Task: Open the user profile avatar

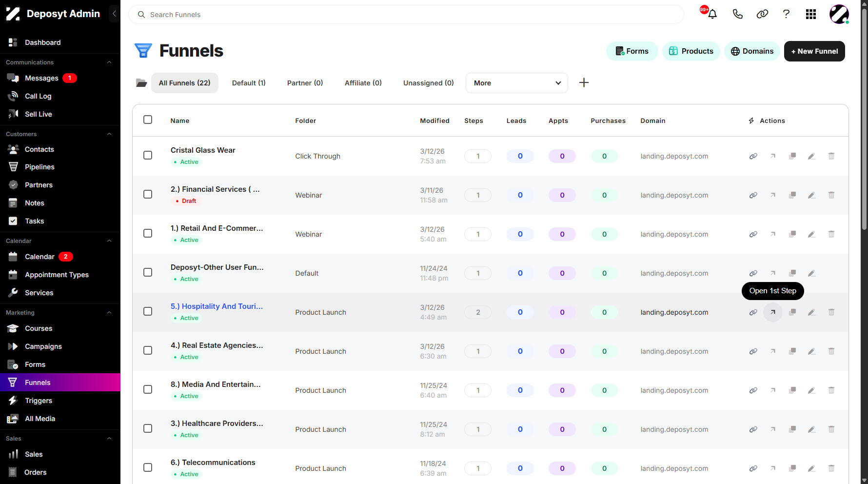Action: pos(839,14)
